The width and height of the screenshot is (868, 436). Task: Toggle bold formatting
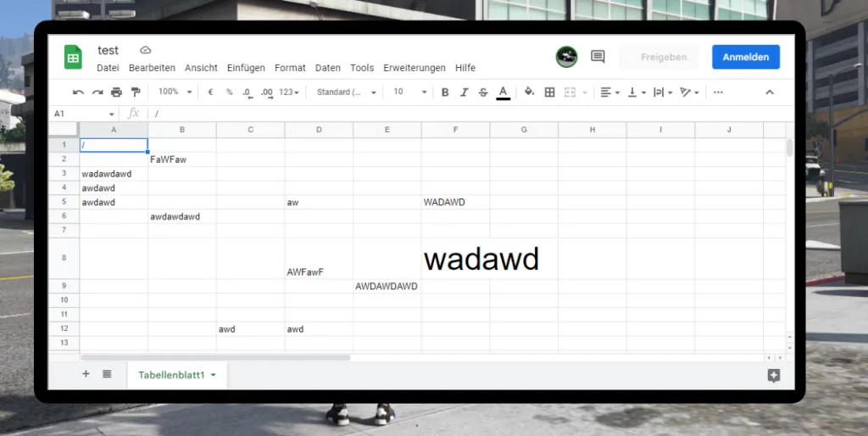click(x=444, y=92)
